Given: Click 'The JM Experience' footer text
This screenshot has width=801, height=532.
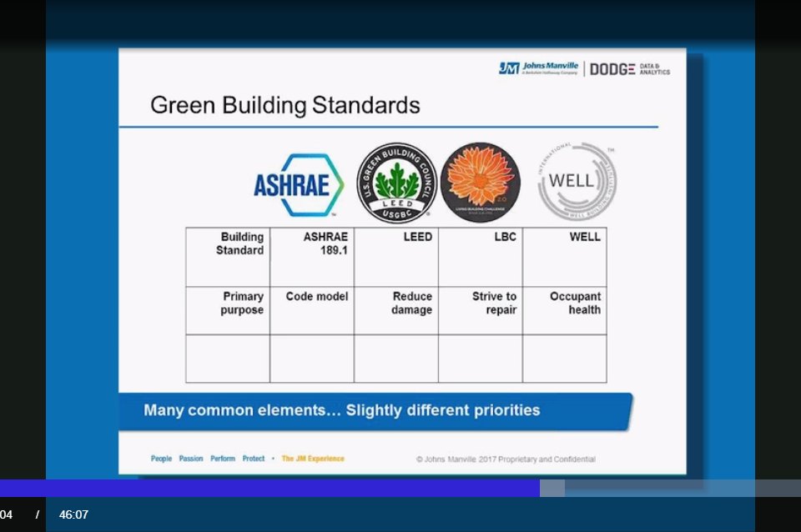Looking at the screenshot, I should [x=313, y=459].
